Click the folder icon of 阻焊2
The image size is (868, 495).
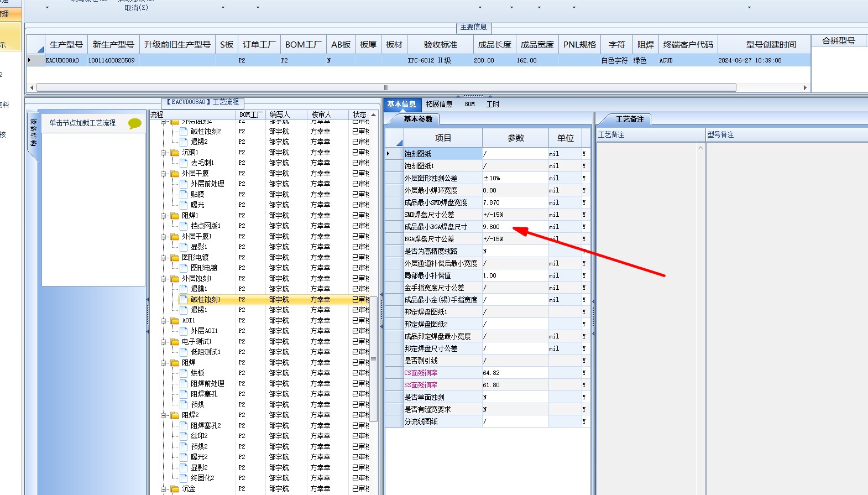(175, 415)
